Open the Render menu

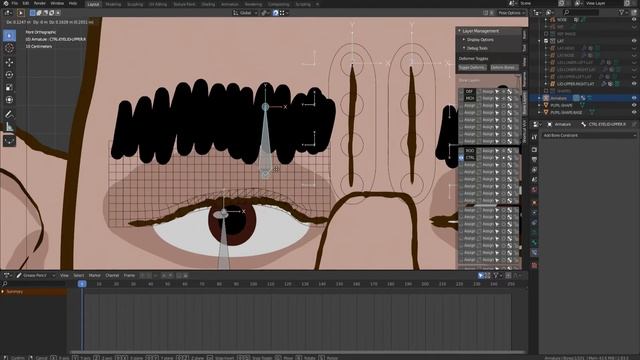(x=40, y=3)
